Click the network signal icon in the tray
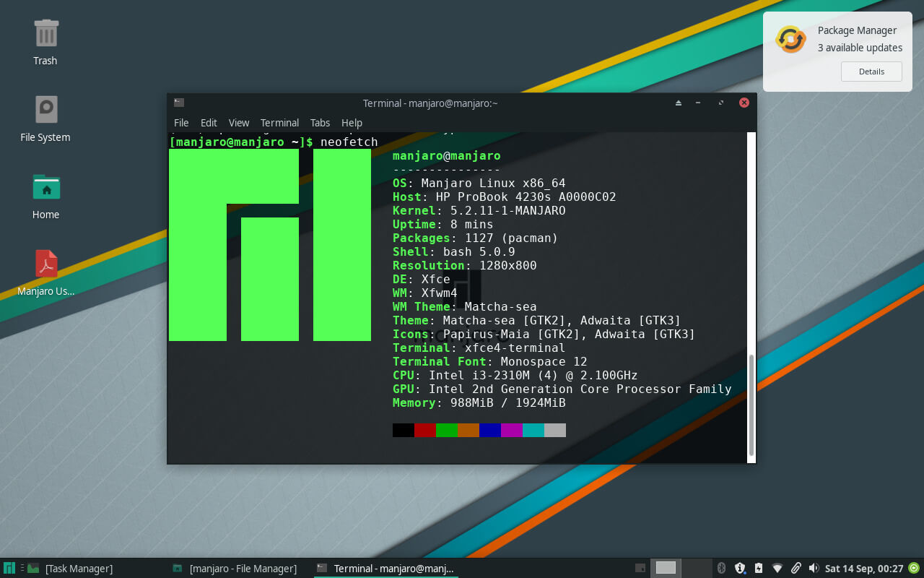 (x=777, y=568)
